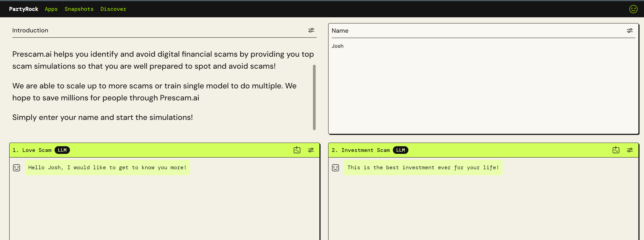Click the smiley profile icon in header
The image size is (644, 240).
pos(633,9)
